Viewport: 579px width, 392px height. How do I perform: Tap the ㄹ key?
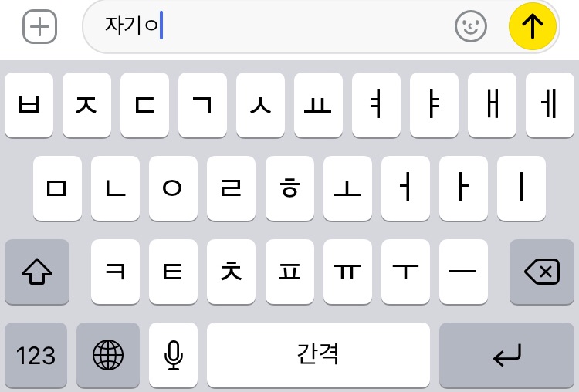coord(231,188)
